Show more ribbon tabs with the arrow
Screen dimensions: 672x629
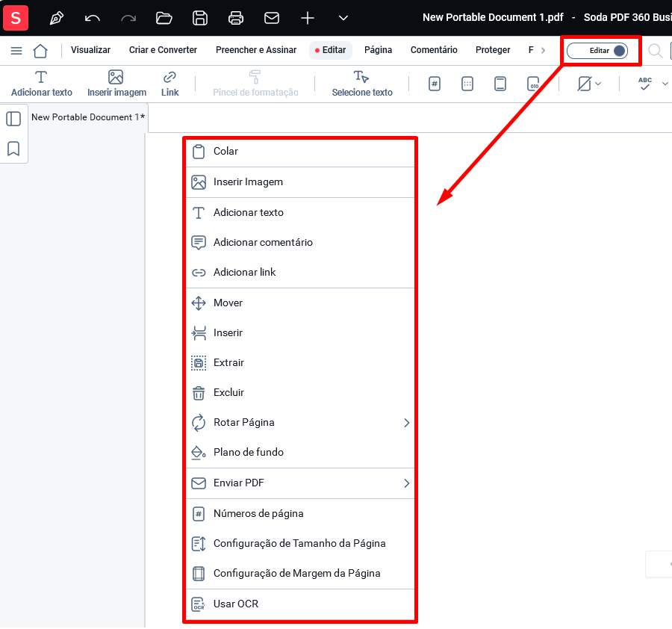(x=543, y=50)
